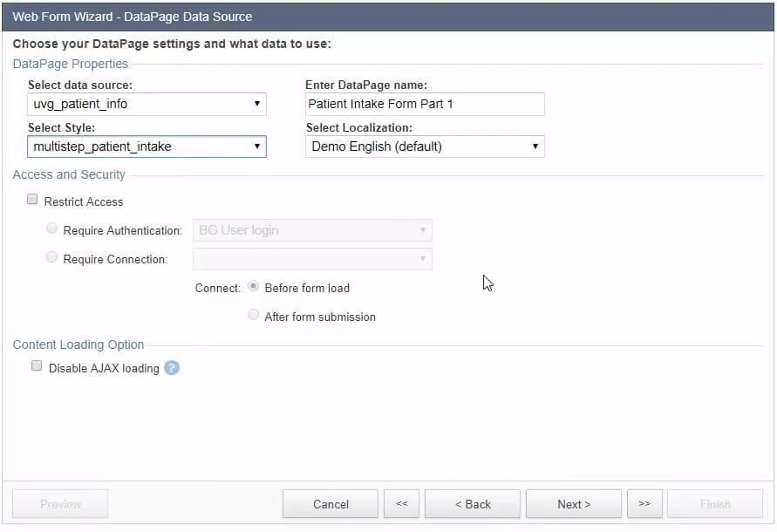Cancel the Web Form Wizard

[331, 504]
